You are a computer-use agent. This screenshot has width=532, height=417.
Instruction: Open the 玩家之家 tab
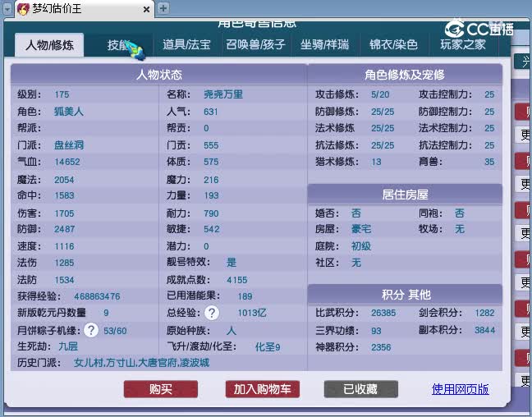coord(463,44)
